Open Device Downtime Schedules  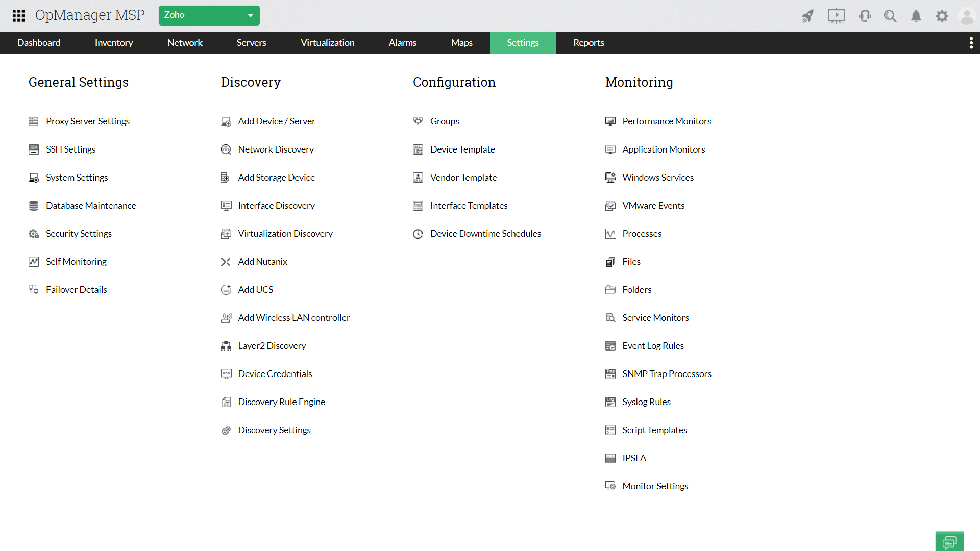[485, 234]
